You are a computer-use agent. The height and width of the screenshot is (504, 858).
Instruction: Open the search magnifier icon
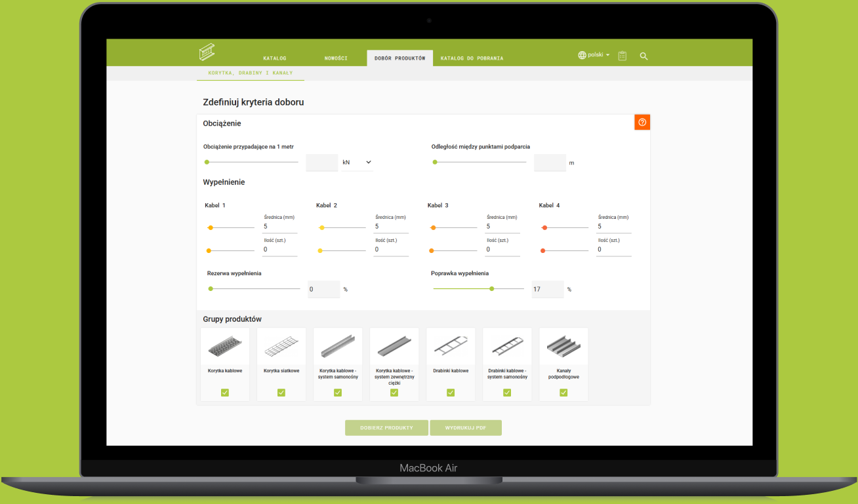pos(643,56)
